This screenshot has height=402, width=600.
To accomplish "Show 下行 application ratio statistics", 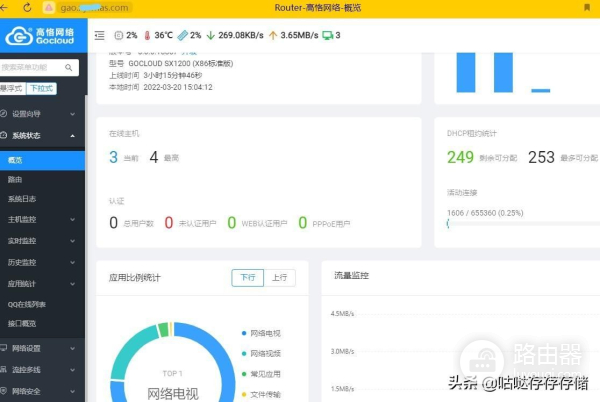I will (248, 277).
